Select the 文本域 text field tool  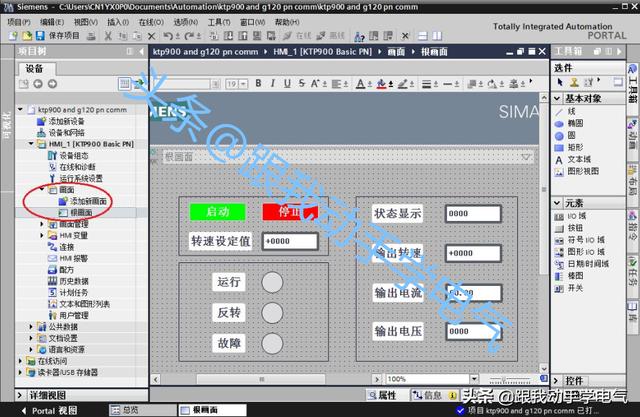point(573,160)
